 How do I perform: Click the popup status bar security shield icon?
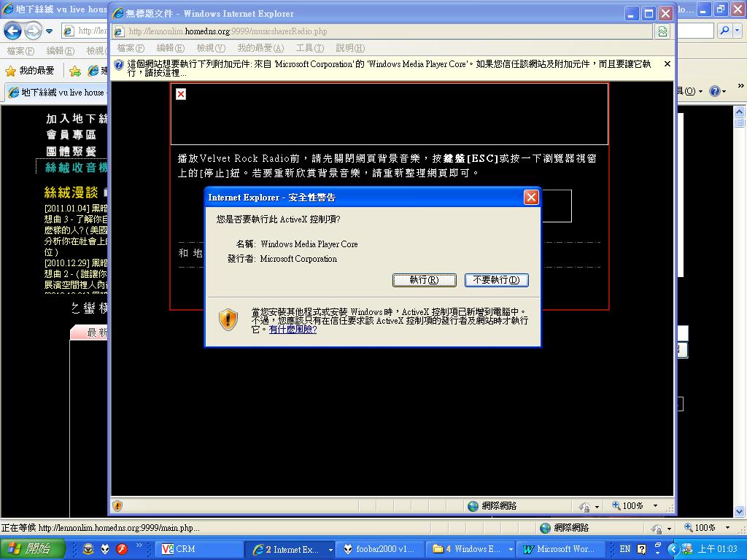(x=117, y=506)
